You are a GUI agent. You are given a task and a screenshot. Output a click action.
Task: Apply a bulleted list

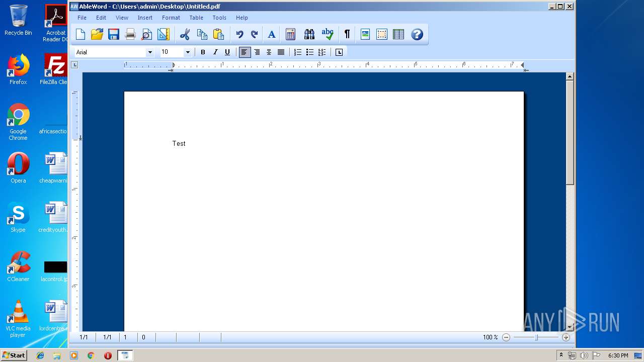(x=310, y=52)
